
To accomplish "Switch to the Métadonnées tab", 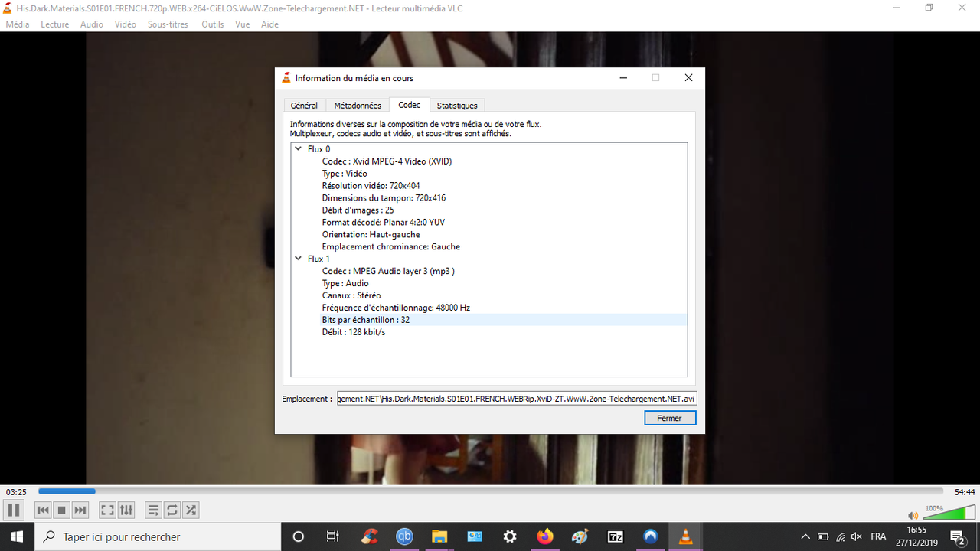I will (358, 106).
